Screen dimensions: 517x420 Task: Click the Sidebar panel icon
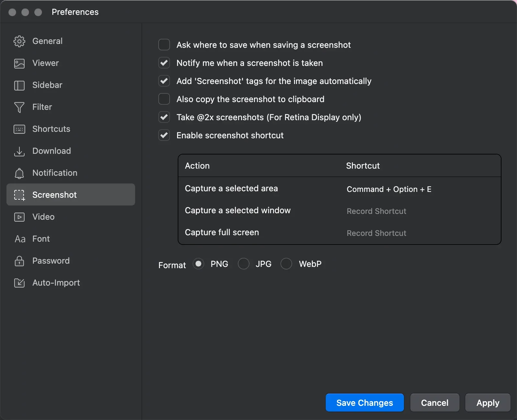pos(19,85)
